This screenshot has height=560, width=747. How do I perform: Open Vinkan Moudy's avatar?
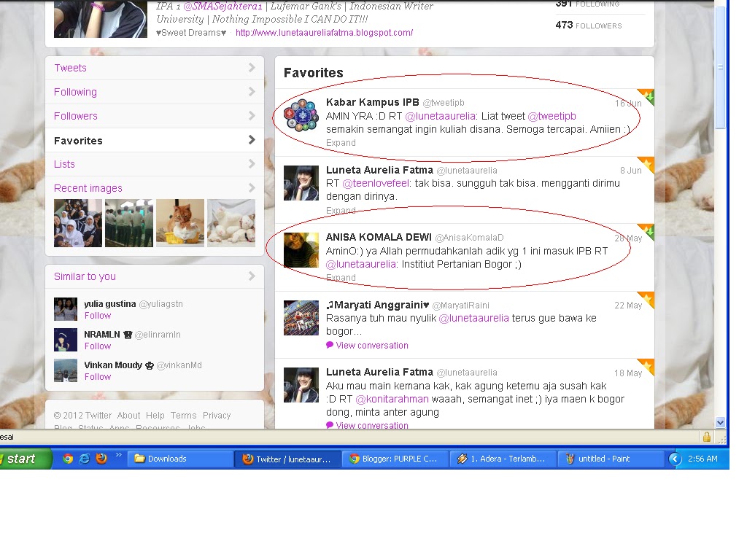click(65, 370)
